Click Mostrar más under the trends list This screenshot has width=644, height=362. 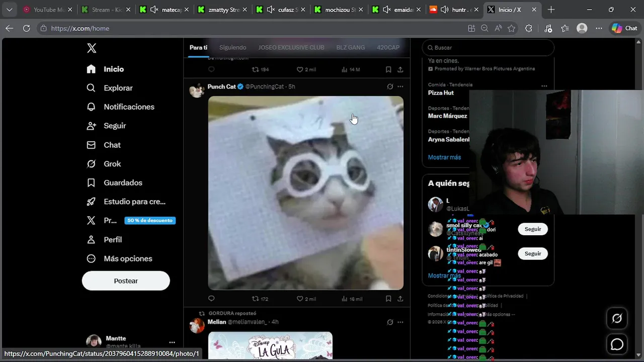coord(444,157)
